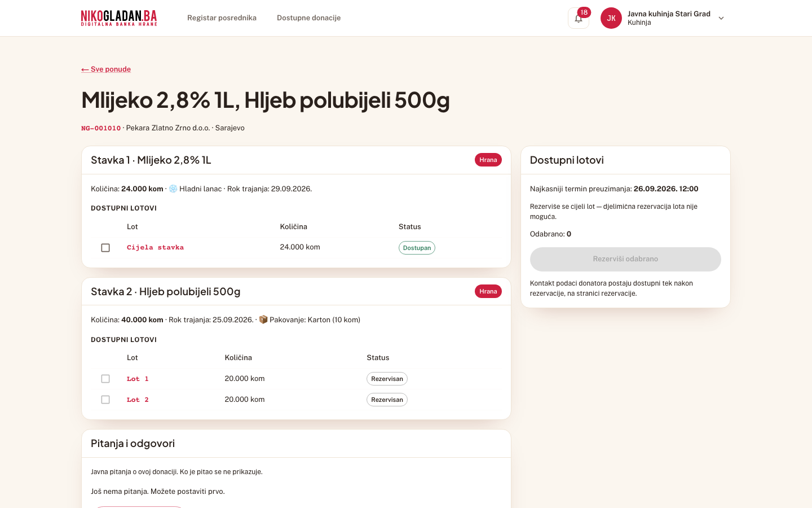Click the Stavka 2 · Hljeb polubijeli 500g heading
The width and height of the screenshot is (812, 508).
pos(166,292)
